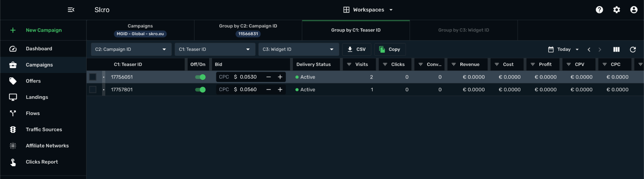Viewport: 644px width, 179px height.
Task: Click the Skro logo text
Action: (102, 10)
